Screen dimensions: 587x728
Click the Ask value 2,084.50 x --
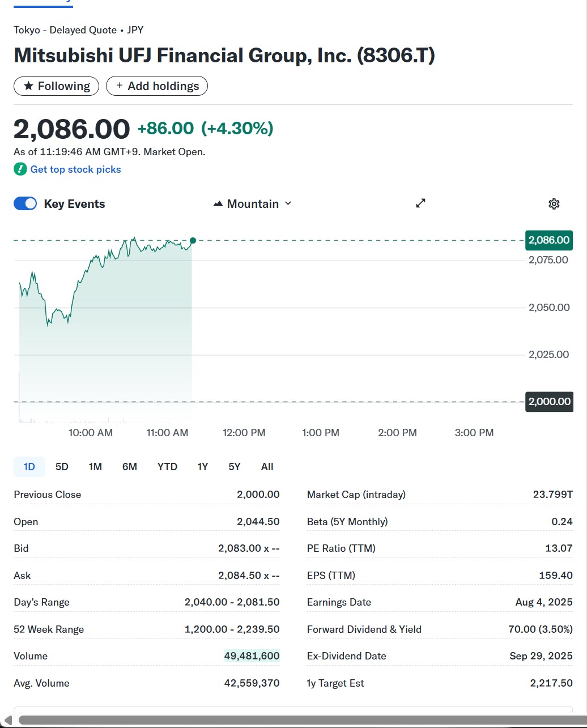249,576
